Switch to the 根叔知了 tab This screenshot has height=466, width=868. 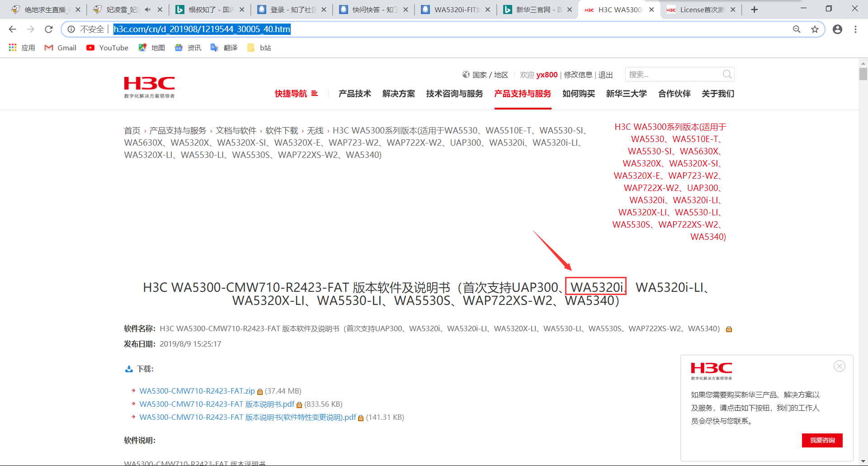(x=210, y=10)
